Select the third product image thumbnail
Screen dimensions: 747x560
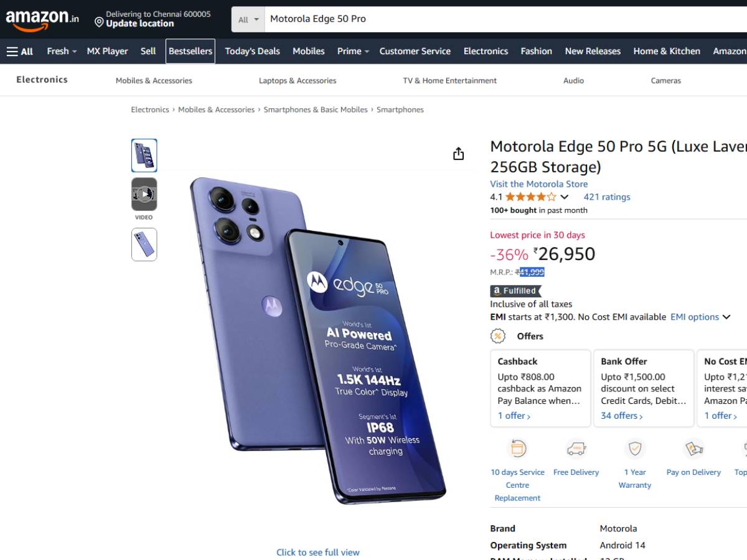(x=144, y=244)
